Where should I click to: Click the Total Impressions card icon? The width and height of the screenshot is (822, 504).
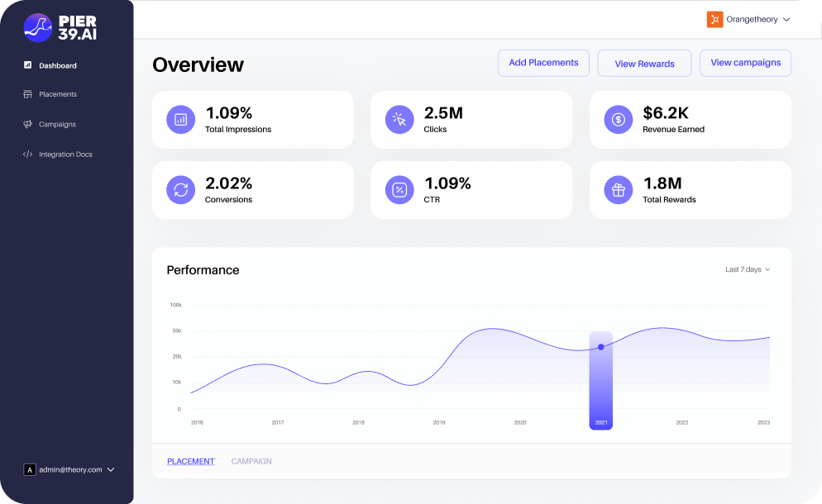(180, 119)
